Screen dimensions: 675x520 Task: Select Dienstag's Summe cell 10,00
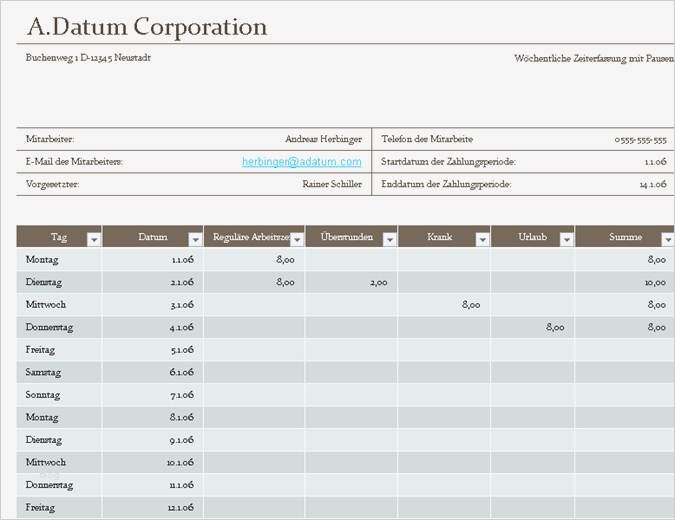pyautogui.click(x=655, y=283)
